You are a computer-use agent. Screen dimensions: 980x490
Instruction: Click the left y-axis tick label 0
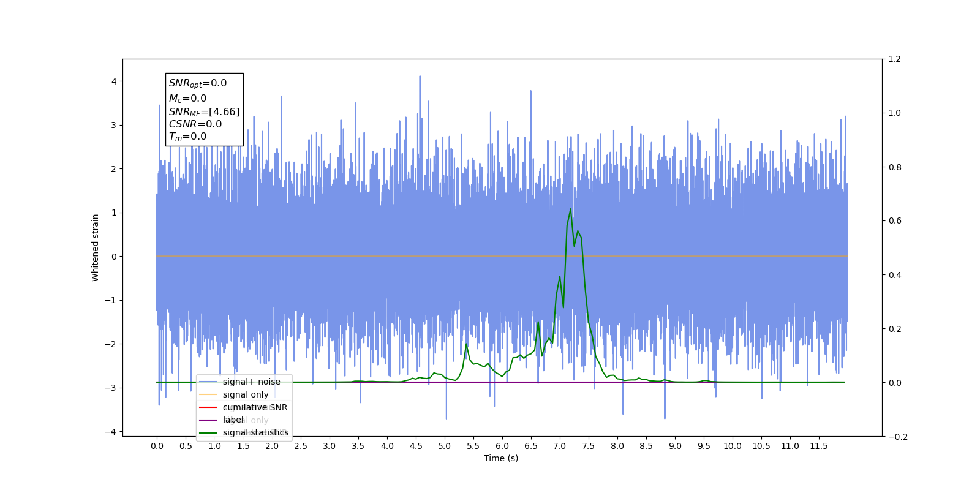click(x=114, y=257)
